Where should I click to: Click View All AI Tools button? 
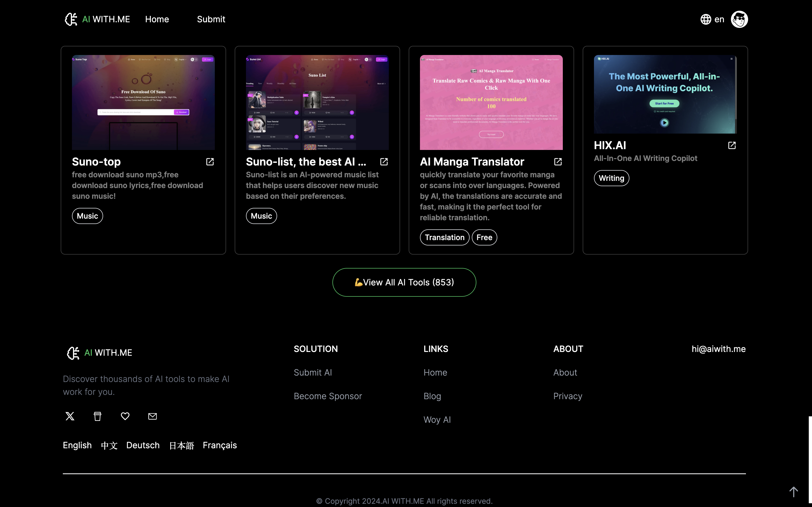tap(404, 282)
